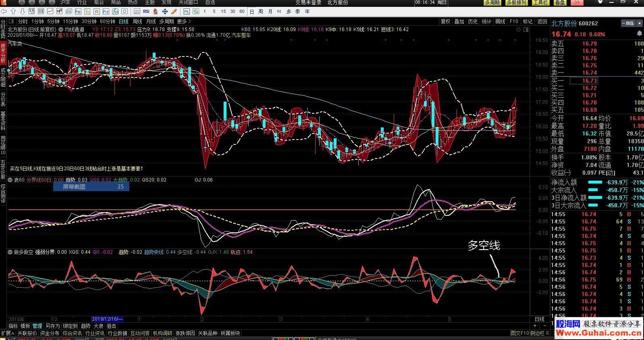This screenshot has width=644, height=340.
Task: Open the f(x) formula manager icon
Action: tap(115, 11)
